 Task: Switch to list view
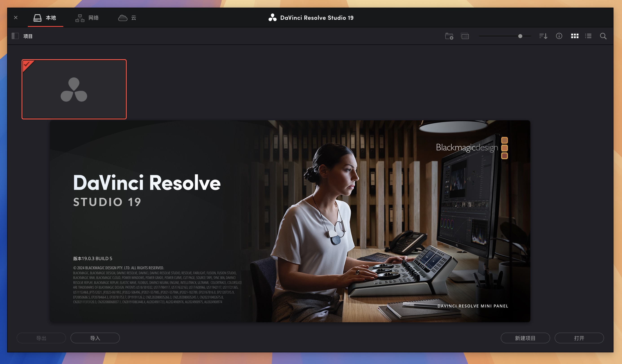(x=588, y=36)
